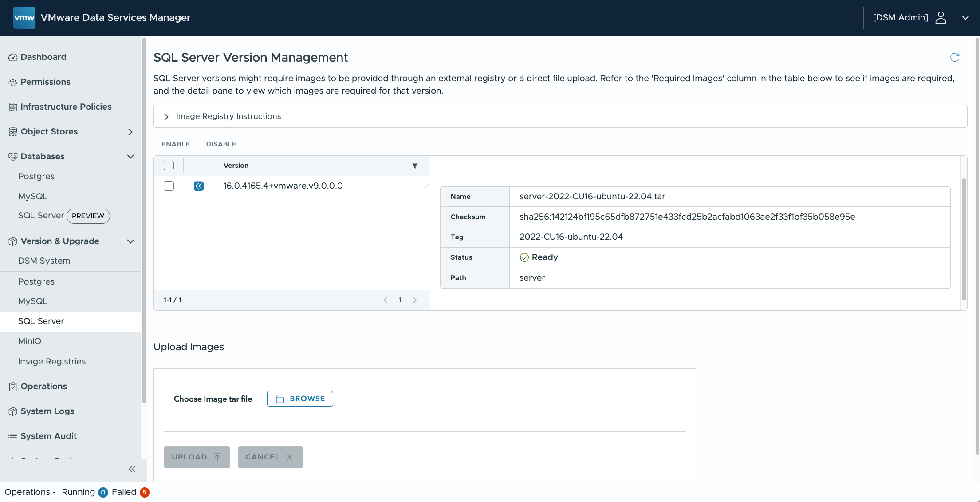Toggle the select-all versions checkbox
The width and height of the screenshot is (980, 502).
pos(169,166)
